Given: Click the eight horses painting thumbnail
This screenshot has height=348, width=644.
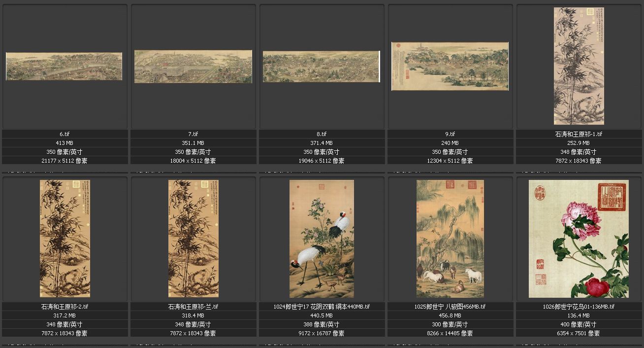Looking at the screenshot, I should 450,239.
